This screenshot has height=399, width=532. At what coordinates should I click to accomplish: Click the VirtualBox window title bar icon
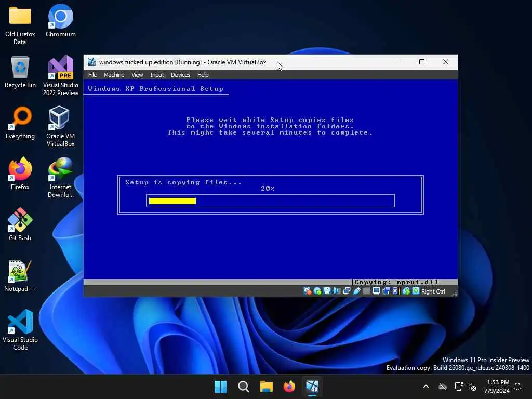point(91,62)
